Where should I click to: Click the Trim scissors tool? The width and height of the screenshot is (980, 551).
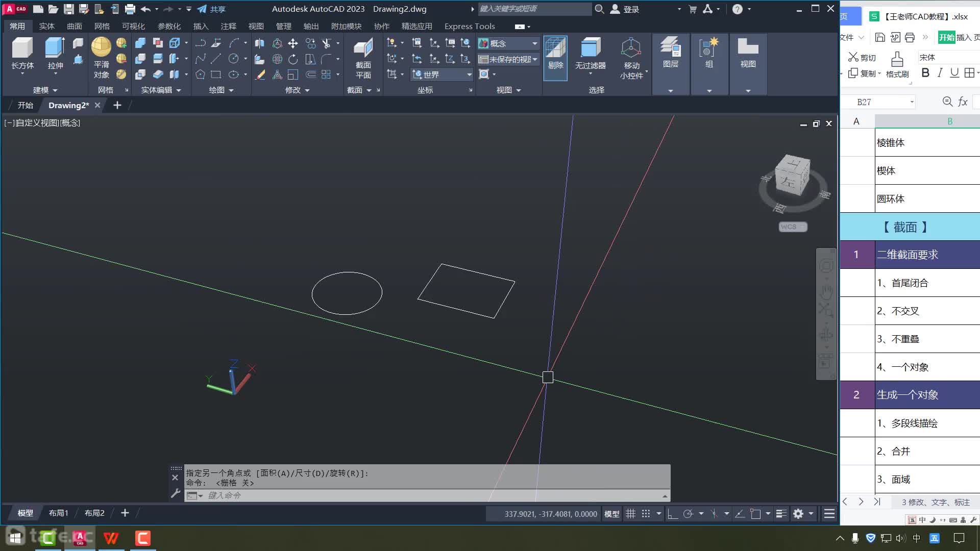click(x=326, y=43)
